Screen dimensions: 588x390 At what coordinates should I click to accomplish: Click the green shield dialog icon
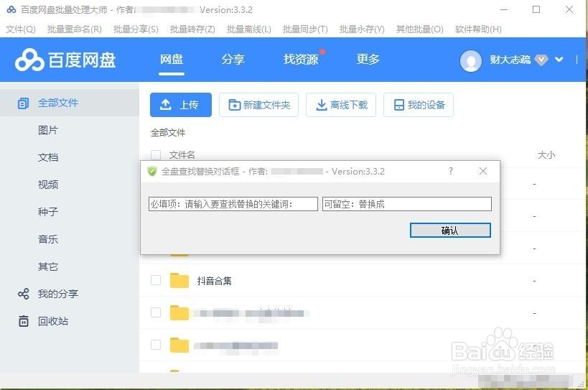pos(152,172)
